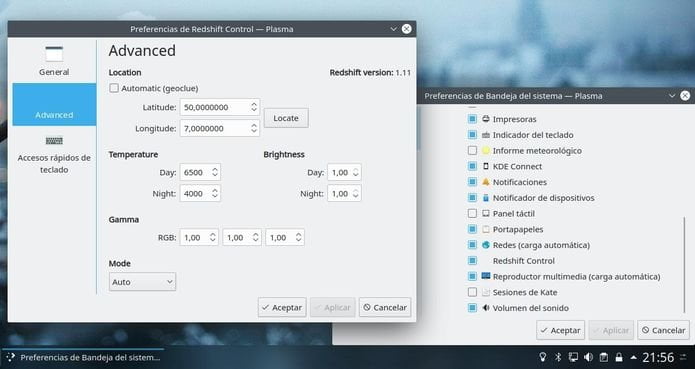This screenshot has width=695, height=369.
Task: Toggle the Redshift Control checkbox
Action: click(x=472, y=260)
